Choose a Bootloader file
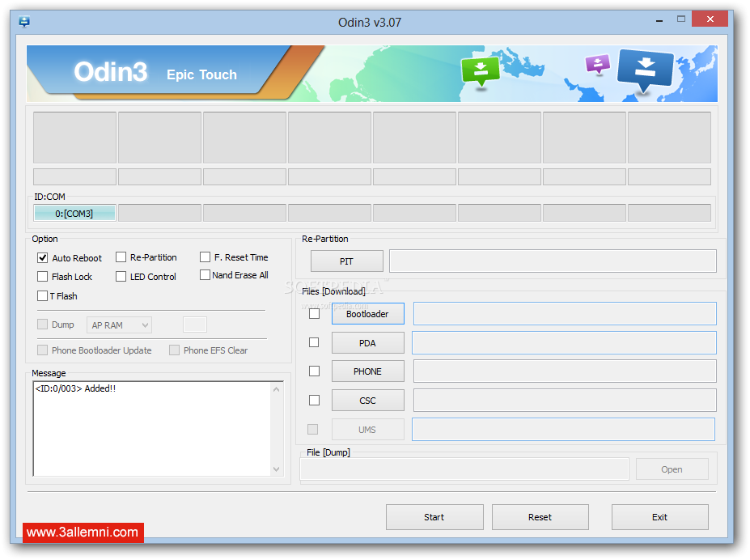The width and height of the screenshot is (750, 560). (367, 314)
